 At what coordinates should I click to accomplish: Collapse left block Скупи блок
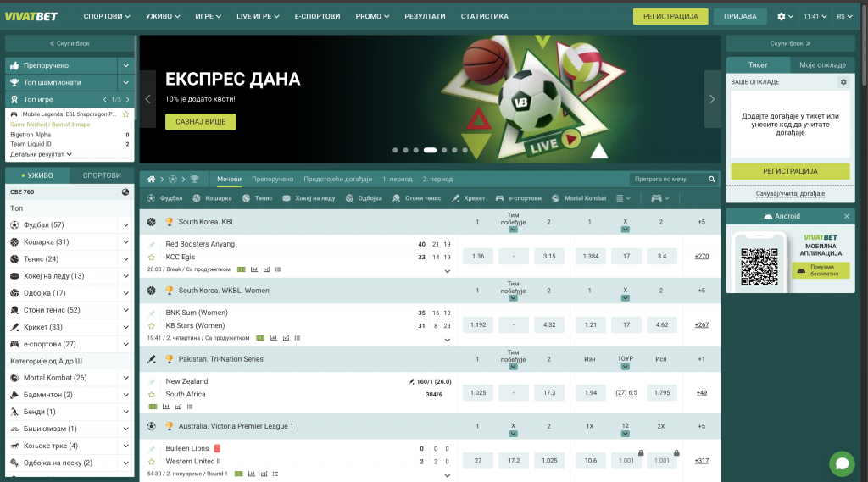(x=70, y=43)
